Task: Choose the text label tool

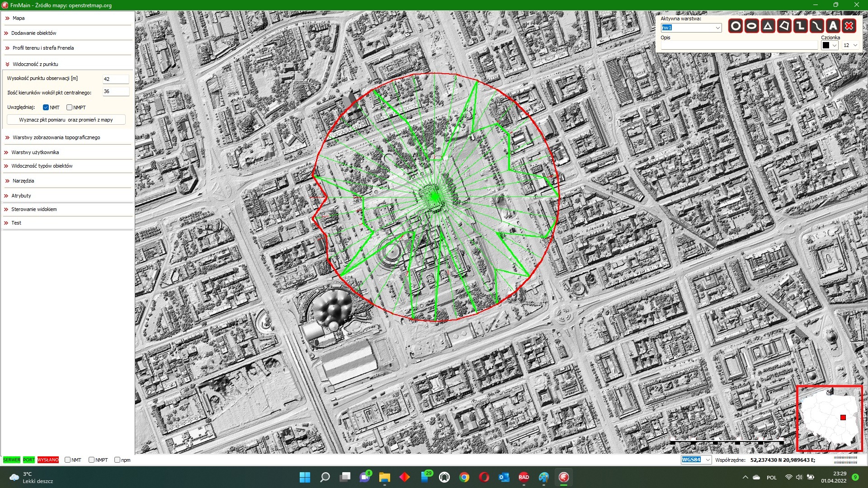Action: pos(833,26)
